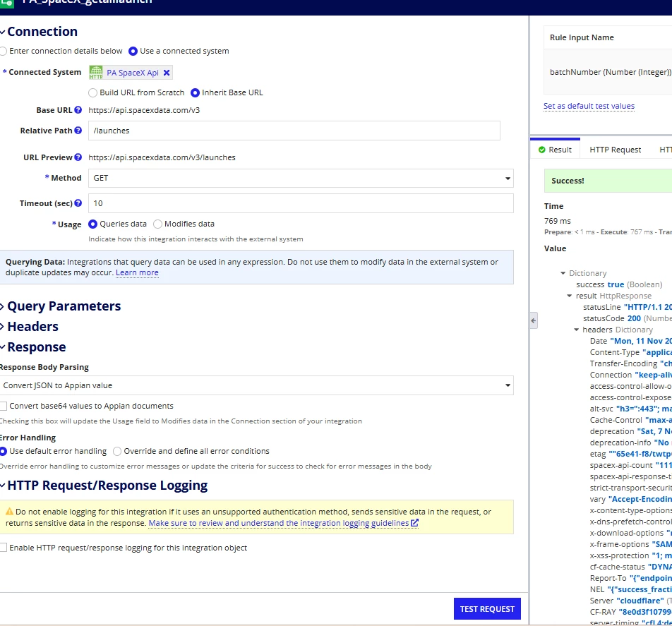This screenshot has height=626, width=672.
Task: Select Use a connected system
Action: pyautogui.click(x=133, y=51)
